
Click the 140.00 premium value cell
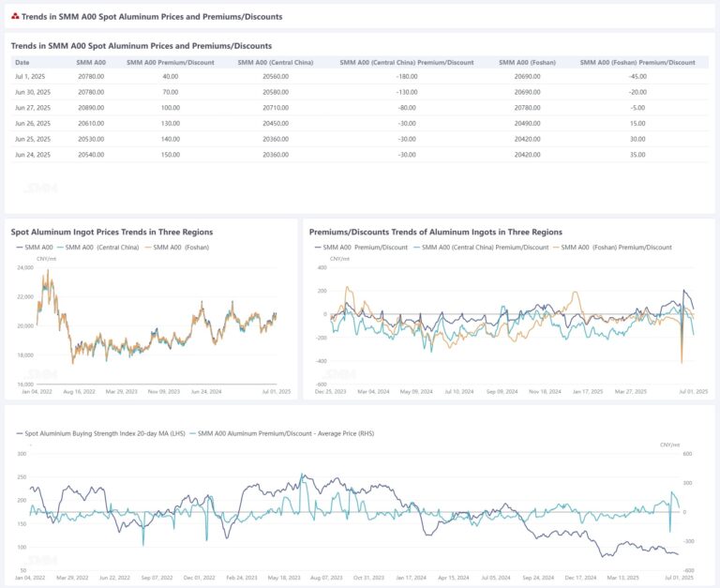coord(171,139)
